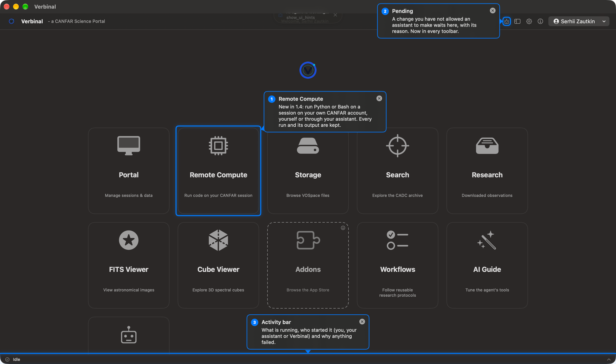This screenshot has height=364, width=616.
Task: Click 'Browse the App Store' text
Action: pyautogui.click(x=308, y=290)
